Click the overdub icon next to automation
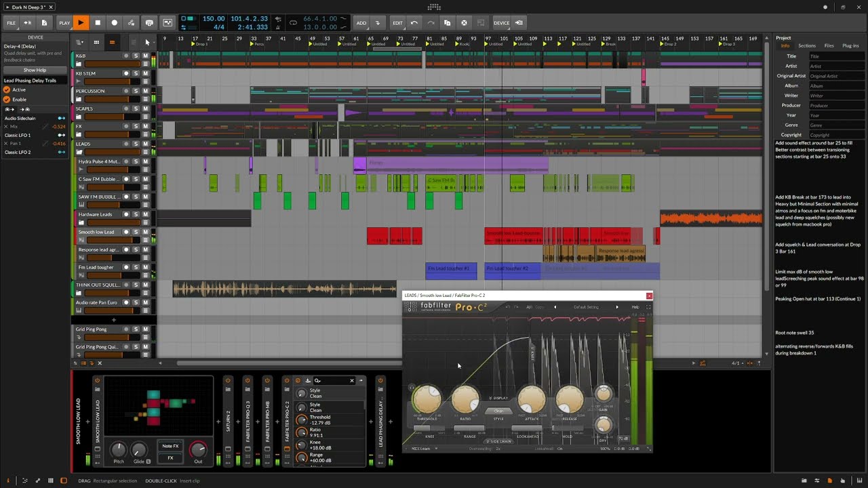Viewport: 868px width, 488px height. (x=150, y=22)
